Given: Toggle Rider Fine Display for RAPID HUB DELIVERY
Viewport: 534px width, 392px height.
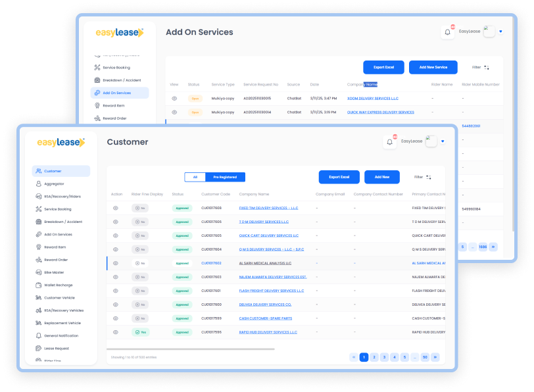Looking at the screenshot, I should point(139,332).
